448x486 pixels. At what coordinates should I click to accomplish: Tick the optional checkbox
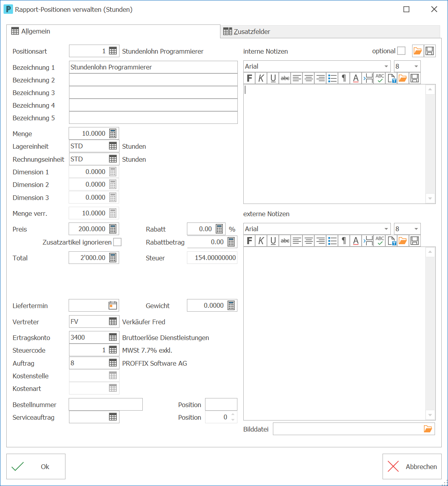[x=401, y=51]
